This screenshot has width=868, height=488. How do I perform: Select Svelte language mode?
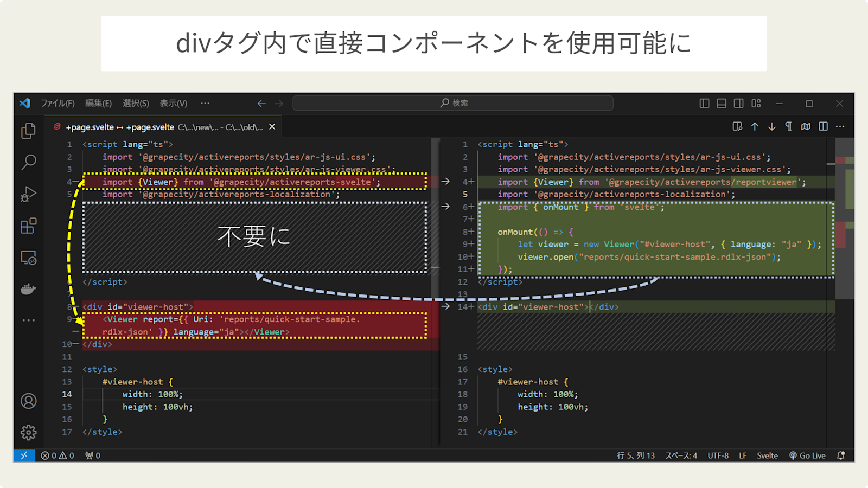click(x=767, y=455)
